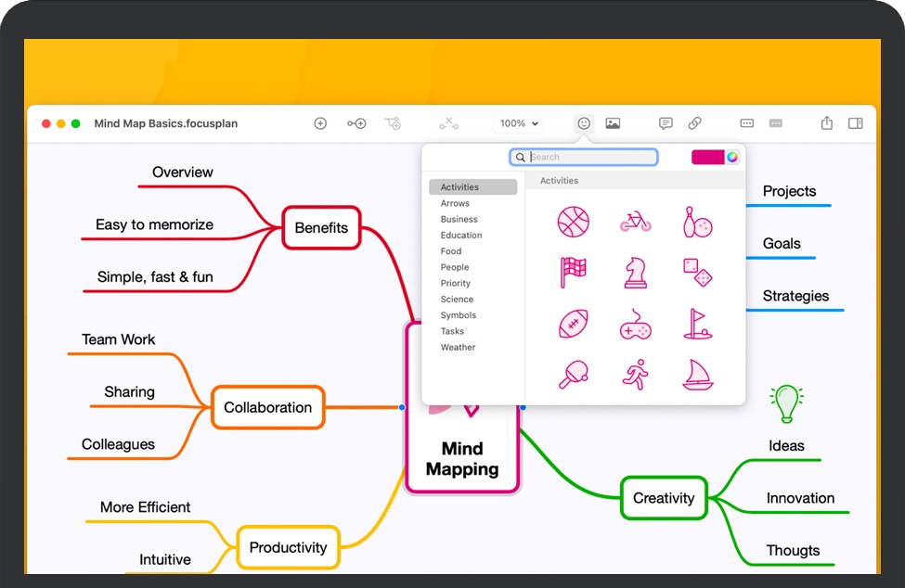Viewport: 905px width, 588px height.
Task: Choose the sailboat icon
Action: coord(698,374)
